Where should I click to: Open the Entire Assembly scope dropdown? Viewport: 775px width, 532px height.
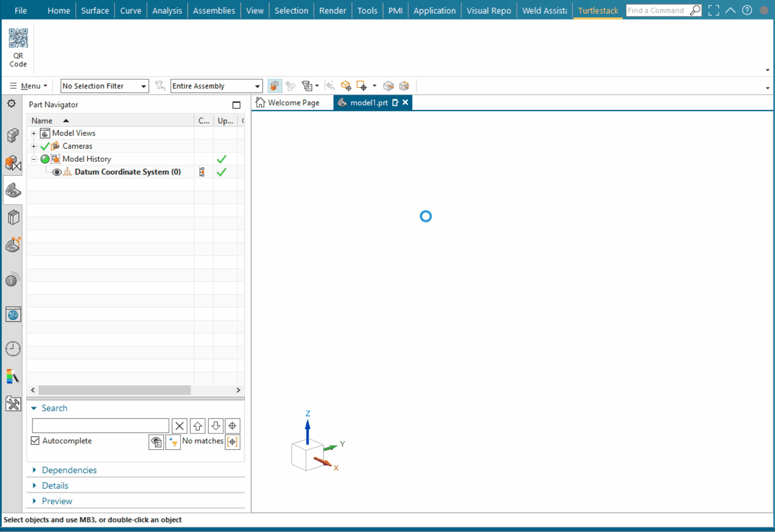pos(216,86)
